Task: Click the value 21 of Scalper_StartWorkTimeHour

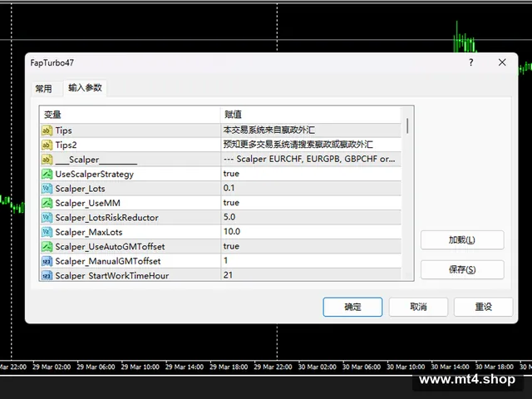Action: (228, 275)
